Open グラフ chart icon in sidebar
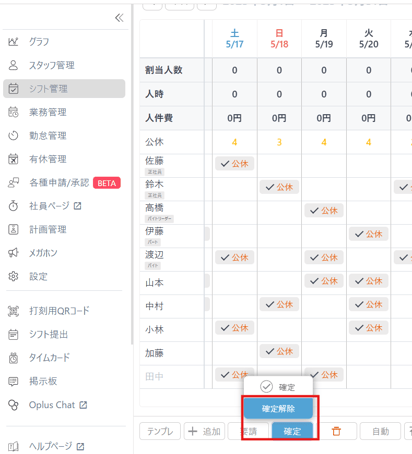The width and height of the screenshot is (412, 454). [13, 42]
